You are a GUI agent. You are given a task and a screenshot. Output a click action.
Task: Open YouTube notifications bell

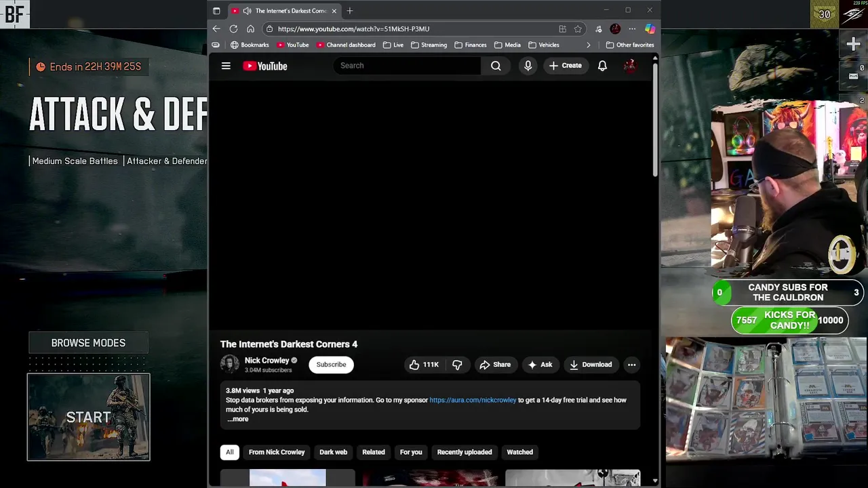coord(602,66)
